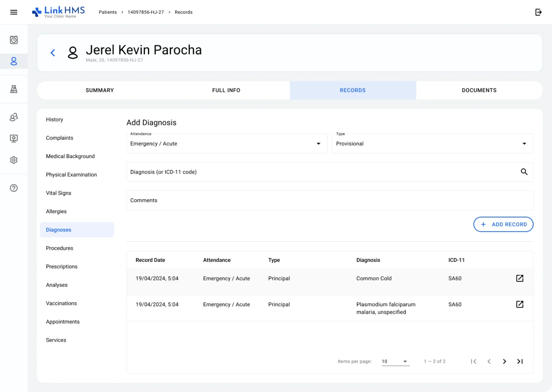Focus the Comments input field
This screenshot has width=552, height=392.
click(330, 200)
